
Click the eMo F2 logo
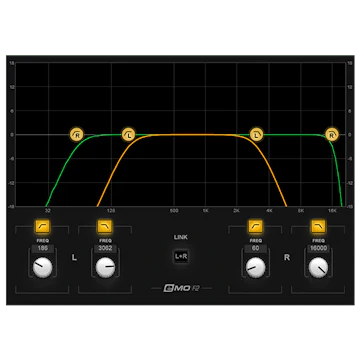coord(181,288)
